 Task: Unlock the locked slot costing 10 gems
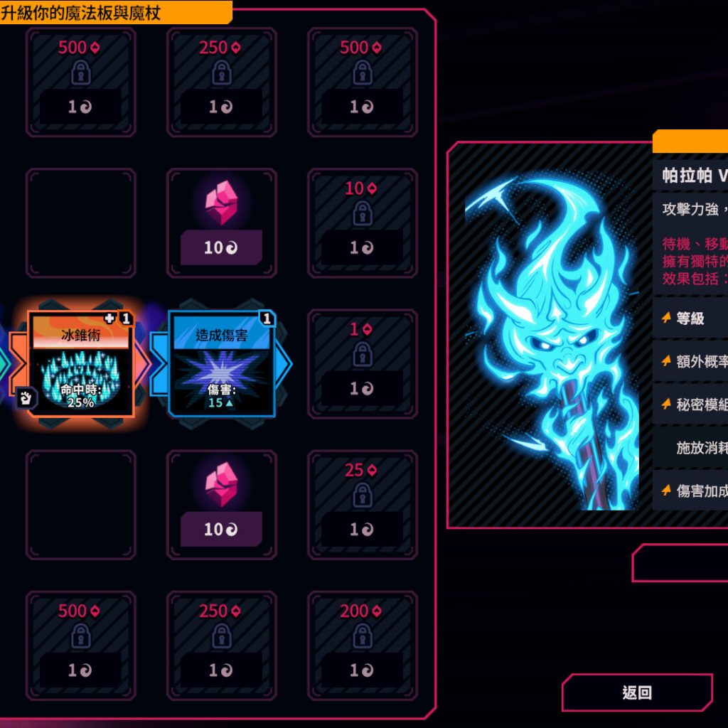[x=362, y=223]
